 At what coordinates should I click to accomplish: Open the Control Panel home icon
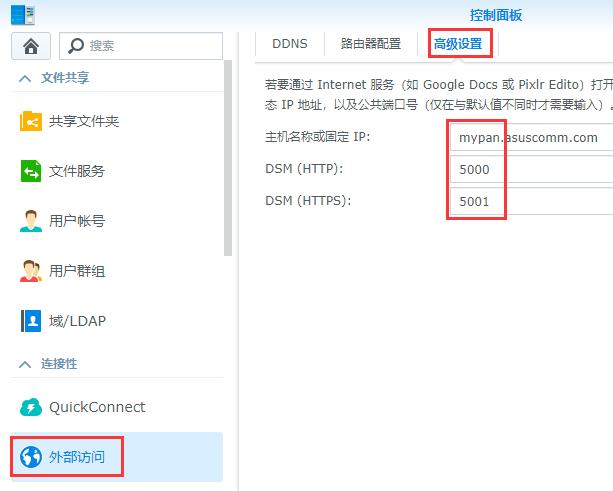click(x=31, y=46)
